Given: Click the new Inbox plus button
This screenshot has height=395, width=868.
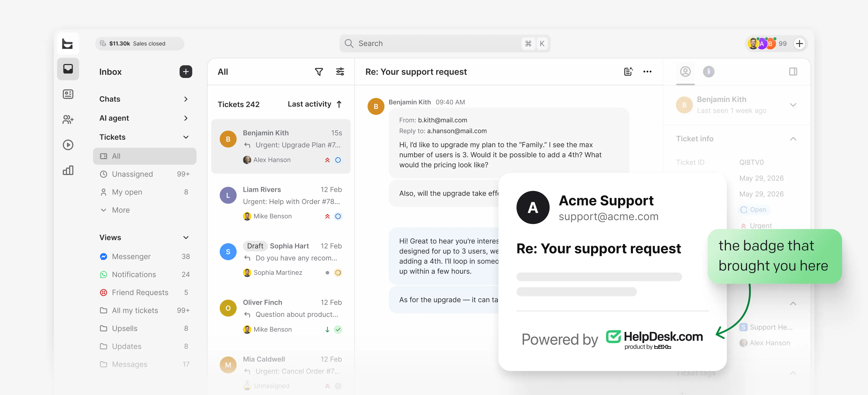Looking at the screenshot, I should point(186,72).
